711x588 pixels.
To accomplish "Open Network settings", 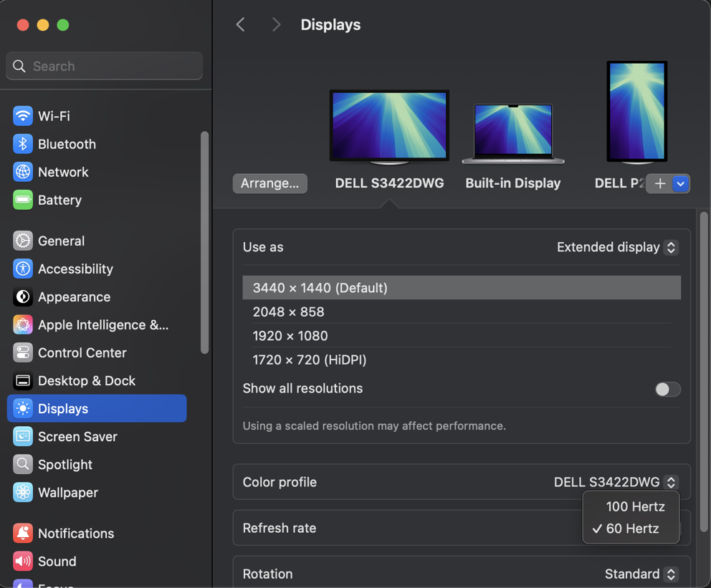I will [x=63, y=172].
